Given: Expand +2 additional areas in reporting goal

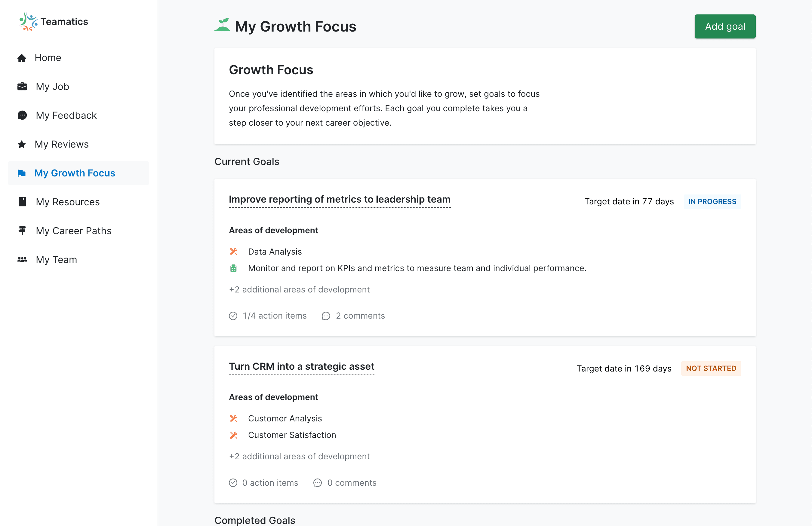Looking at the screenshot, I should click(x=299, y=289).
